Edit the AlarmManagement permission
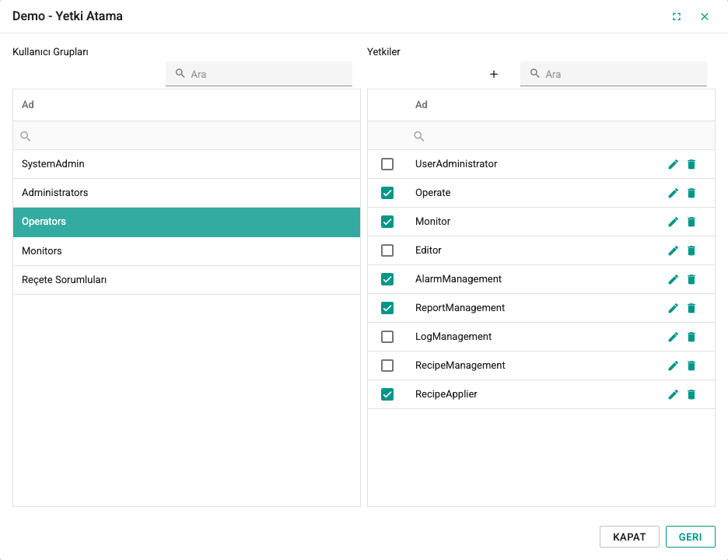728x560 pixels. pyautogui.click(x=674, y=279)
